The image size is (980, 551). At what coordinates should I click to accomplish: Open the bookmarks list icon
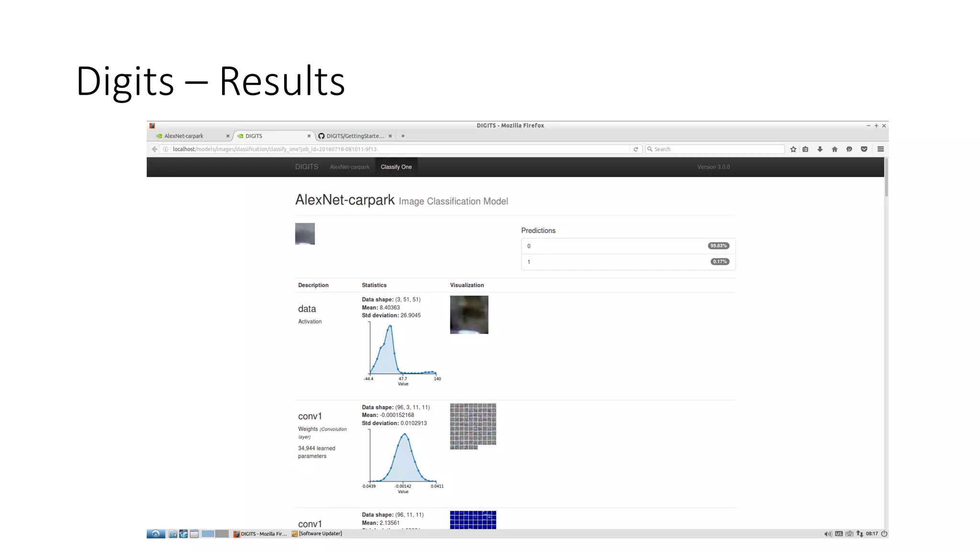point(805,149)
